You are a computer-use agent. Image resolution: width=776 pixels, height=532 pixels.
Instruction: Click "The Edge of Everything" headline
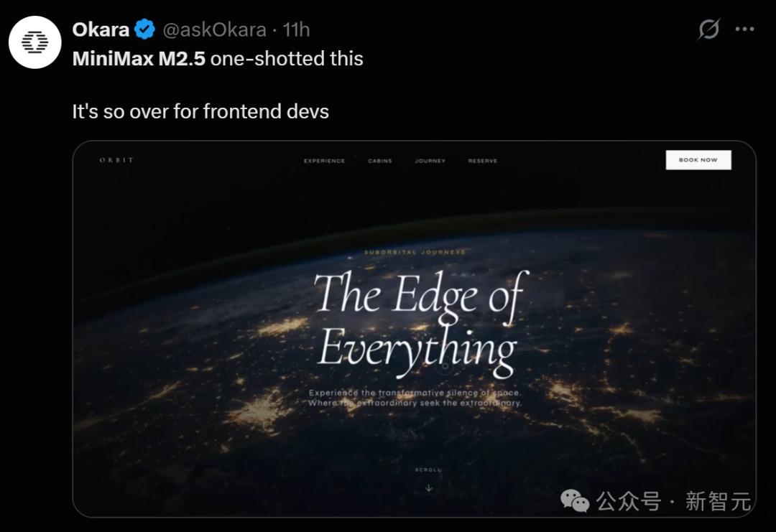click(x=419, y=323)
